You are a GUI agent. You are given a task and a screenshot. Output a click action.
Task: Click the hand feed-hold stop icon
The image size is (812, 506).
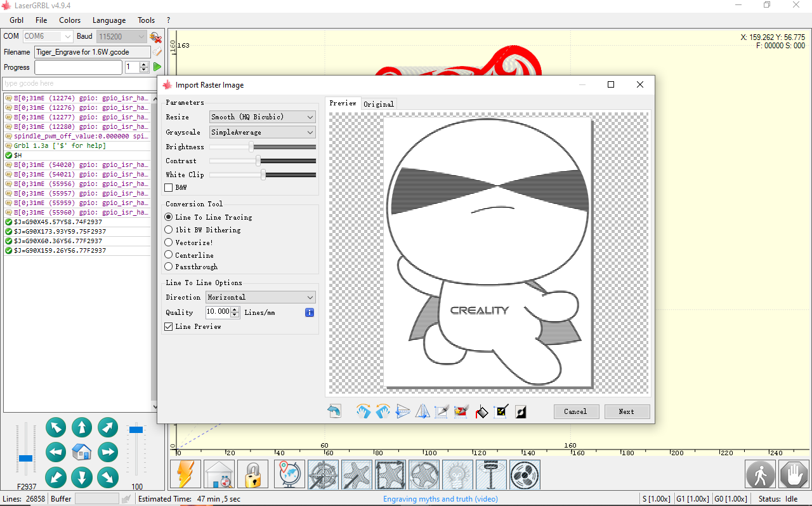[794, 474]
